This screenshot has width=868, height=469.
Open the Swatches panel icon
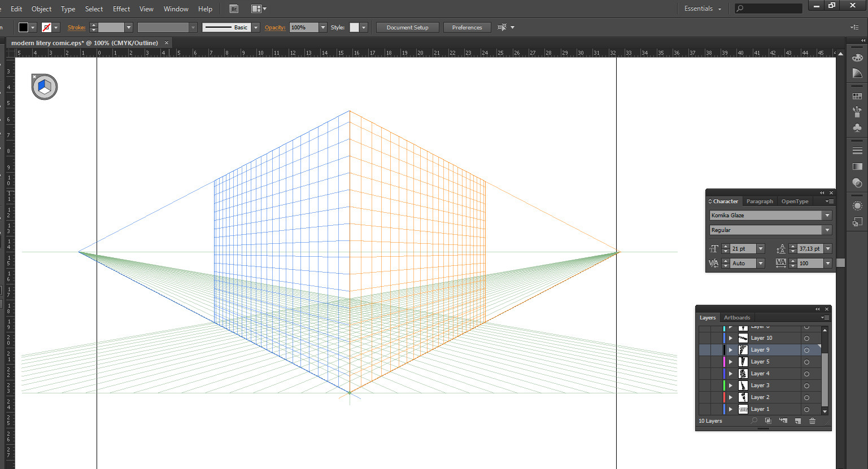point(857,97)
